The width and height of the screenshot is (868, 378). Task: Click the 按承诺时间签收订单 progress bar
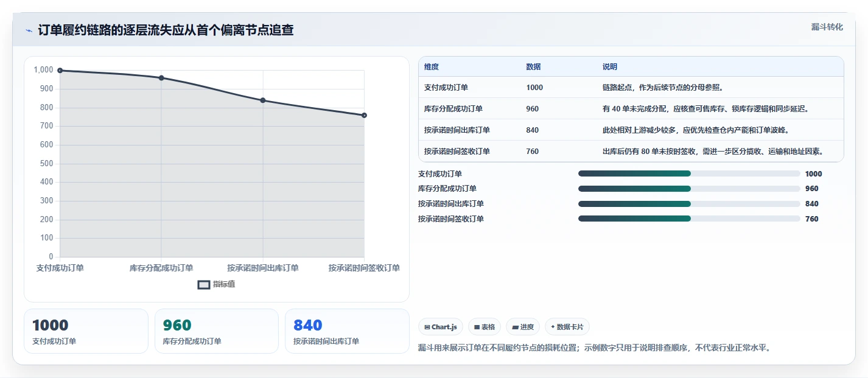(x=689, y=219)
